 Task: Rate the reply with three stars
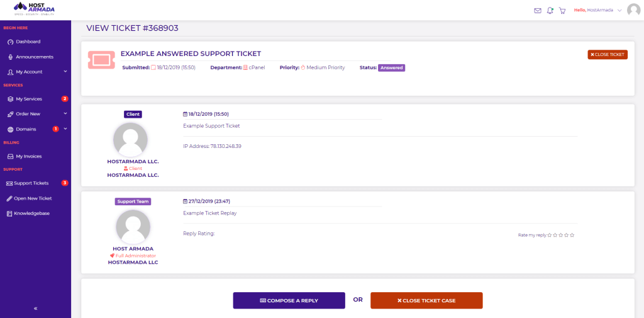click(561, 236)
